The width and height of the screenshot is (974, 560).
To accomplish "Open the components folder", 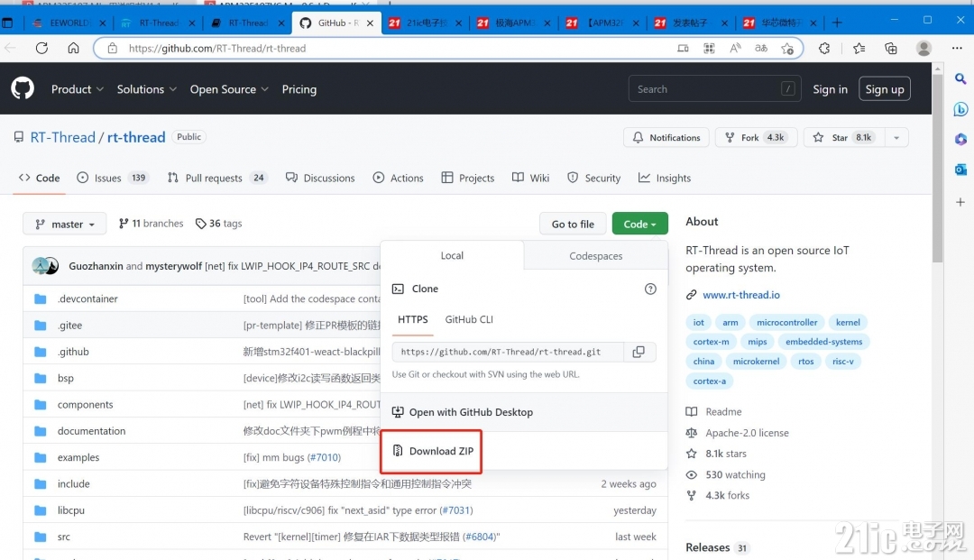I will (x=85, y=404).
